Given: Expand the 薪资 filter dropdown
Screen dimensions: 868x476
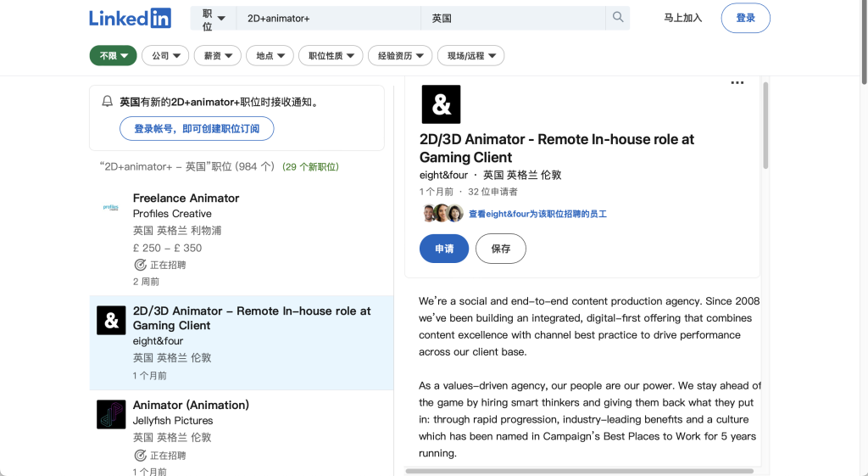Looking at the screenshot, I should point(218,55).
